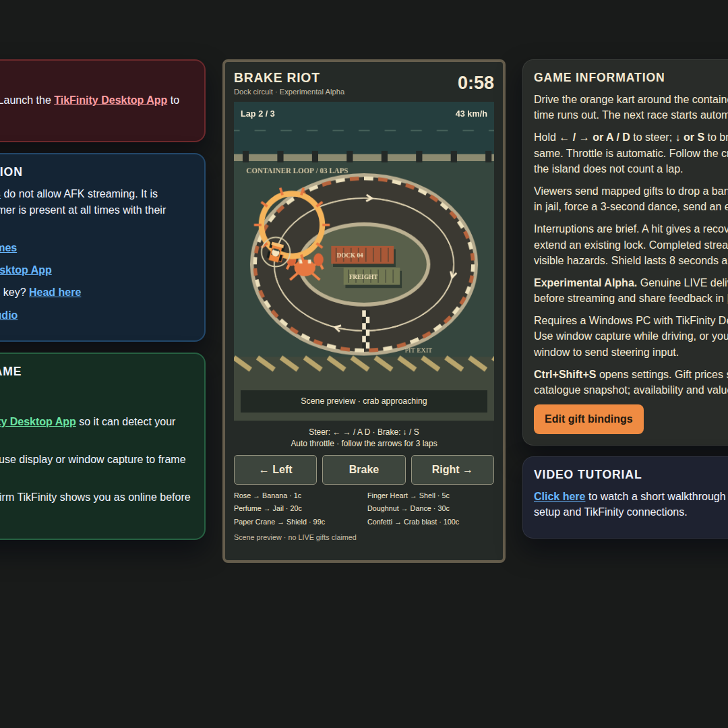The image size is (728, 728).
Task: Click the GAME INFORMATION heading
Action: coord(599,77)
